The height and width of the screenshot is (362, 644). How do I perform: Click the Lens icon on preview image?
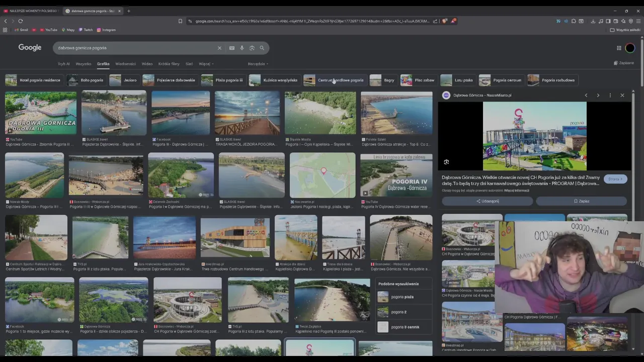[446, 162]
